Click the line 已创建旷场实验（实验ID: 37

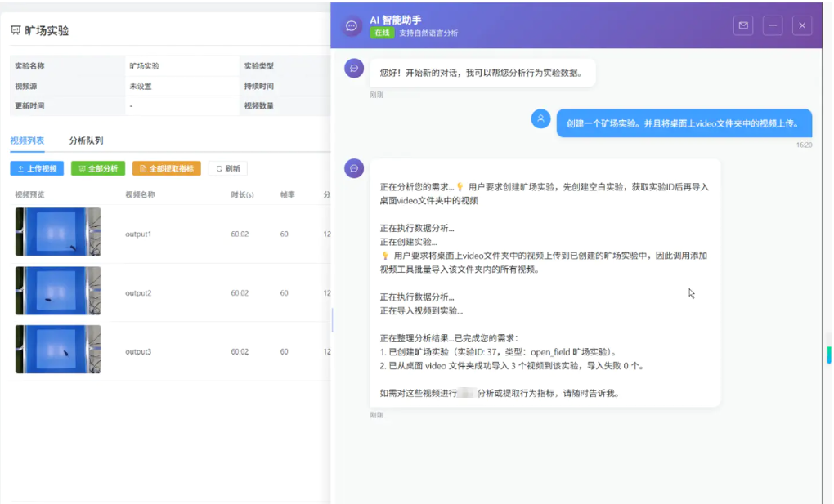(499, 352)
